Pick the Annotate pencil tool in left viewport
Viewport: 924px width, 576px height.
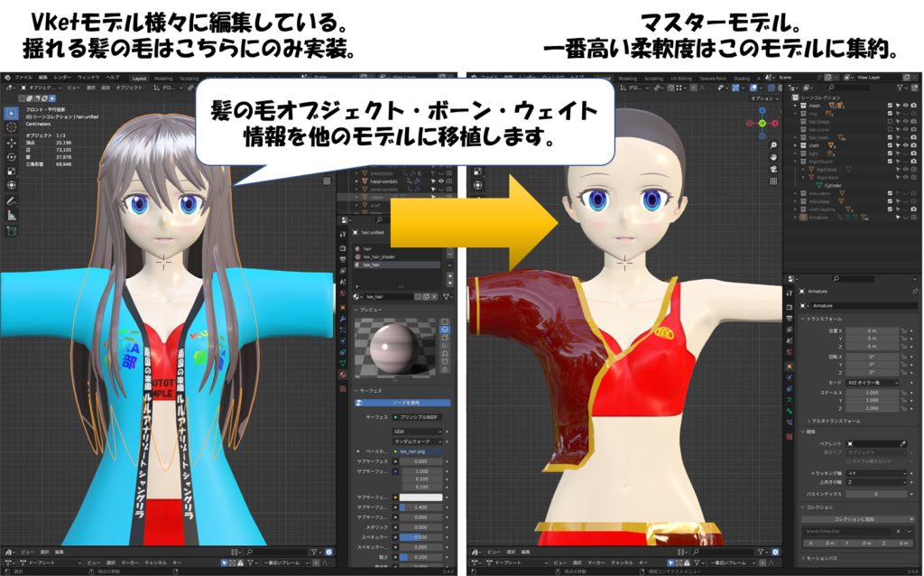11,201
